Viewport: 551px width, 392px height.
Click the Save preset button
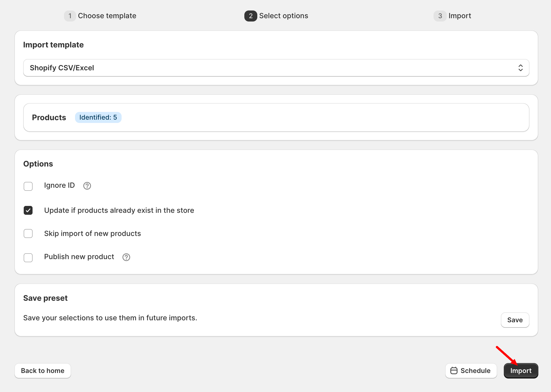click(515, 320)
